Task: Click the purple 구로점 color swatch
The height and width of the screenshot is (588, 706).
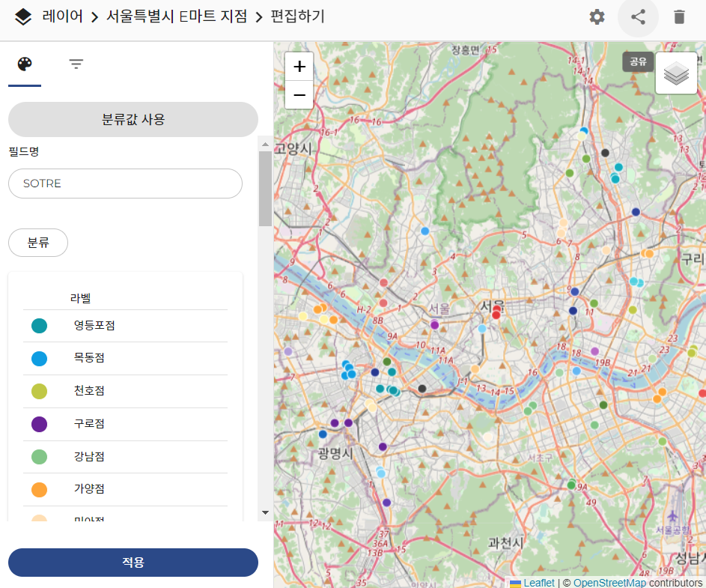Action: pos(40,424)
